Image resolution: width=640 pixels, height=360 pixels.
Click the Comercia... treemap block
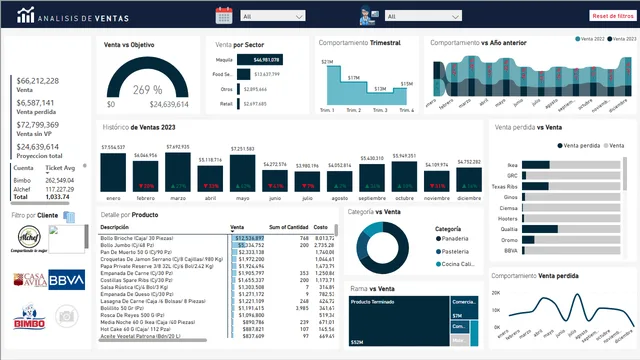point(464,308)
